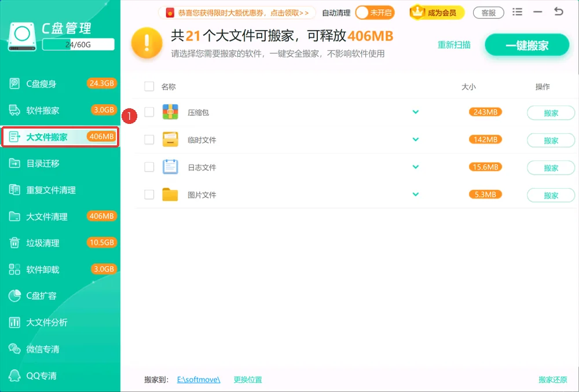Check the 临时文件 checkbox

tap(149, 140)
